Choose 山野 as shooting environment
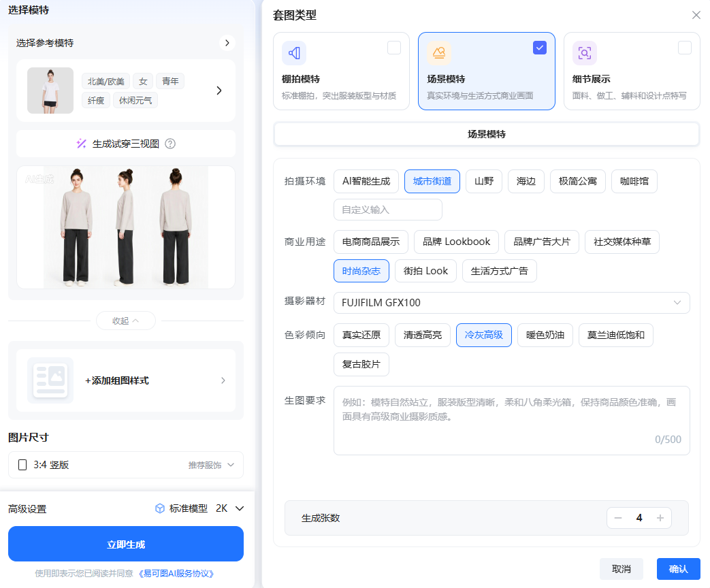Viewport: 710px width, 588px height. tap(483, 181)
